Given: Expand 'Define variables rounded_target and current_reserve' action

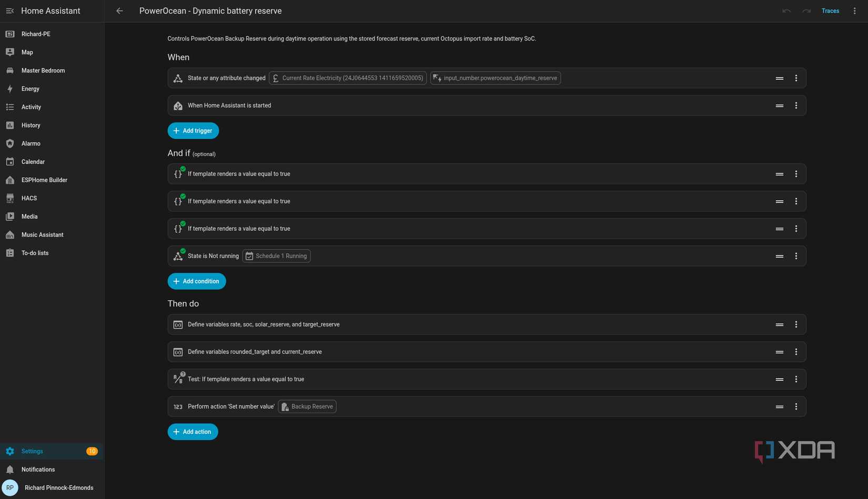Looking at the screenshot, I should pyautogui.click(x=487, y=352).
